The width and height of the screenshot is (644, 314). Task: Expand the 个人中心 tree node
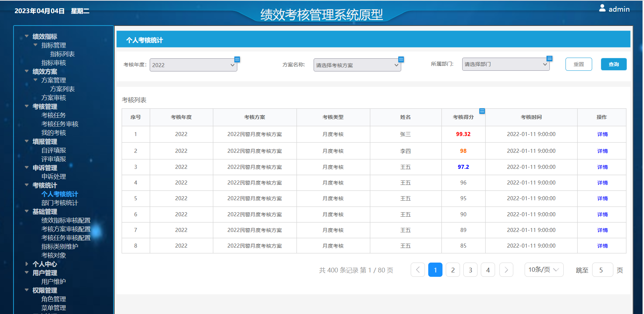[x=27, y=264]
